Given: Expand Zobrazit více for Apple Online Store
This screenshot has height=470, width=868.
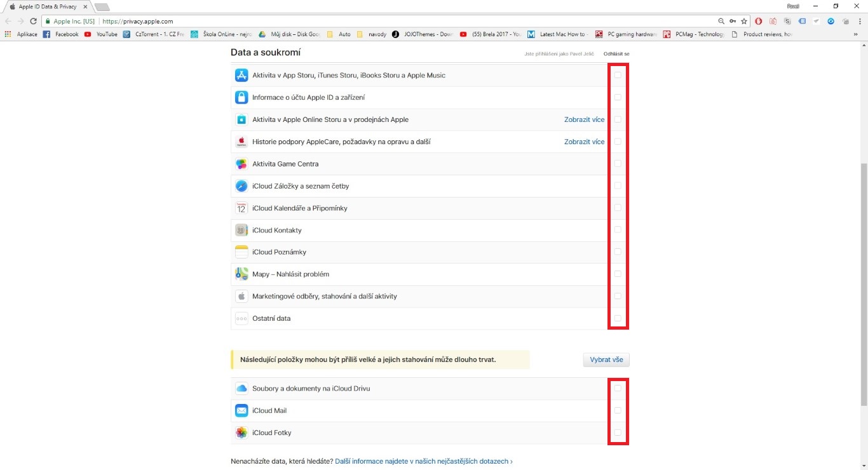Looking at the screenshot, I should (x=585, y=119).
